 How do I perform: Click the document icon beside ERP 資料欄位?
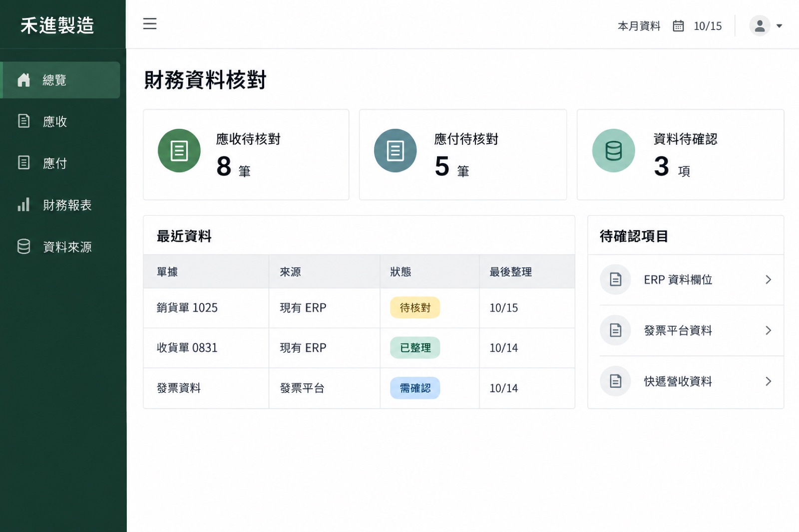pyautogui.click(x=615, y=279)
